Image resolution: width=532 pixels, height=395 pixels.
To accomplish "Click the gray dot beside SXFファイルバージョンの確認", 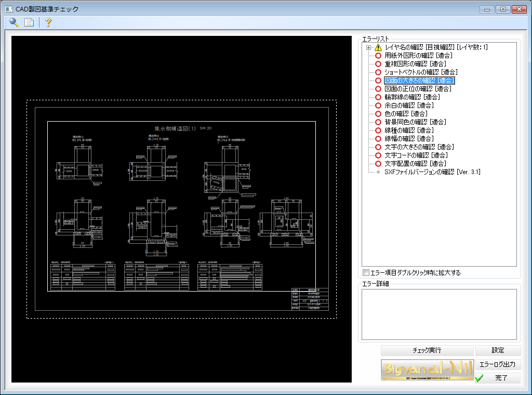I will 378,172.
